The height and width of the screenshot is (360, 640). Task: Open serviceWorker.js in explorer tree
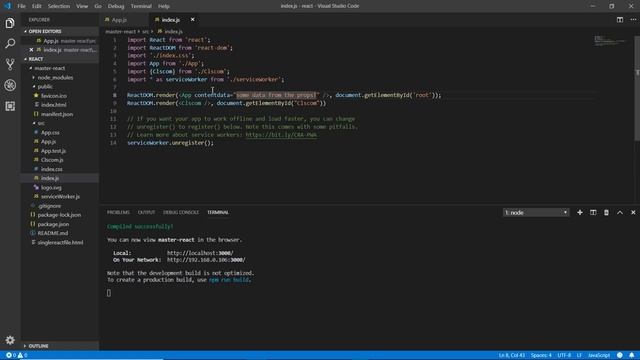60,197
